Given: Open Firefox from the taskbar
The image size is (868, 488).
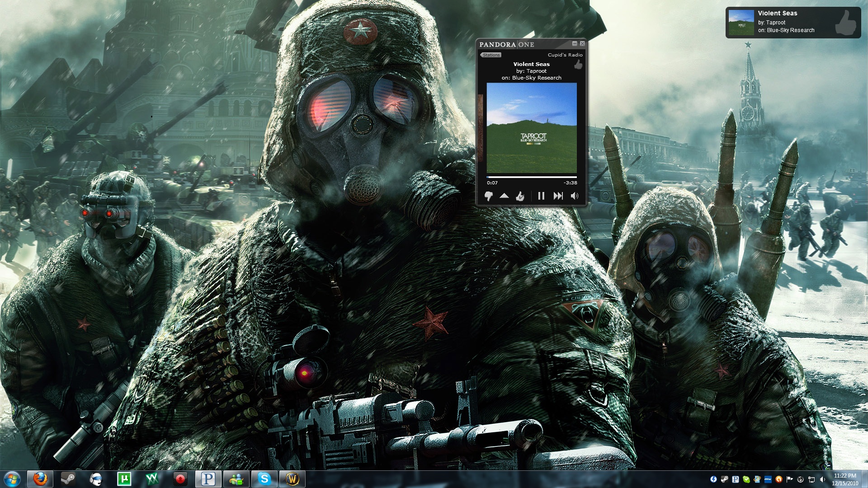Looking at the screenshot, I should coord(40,479).
